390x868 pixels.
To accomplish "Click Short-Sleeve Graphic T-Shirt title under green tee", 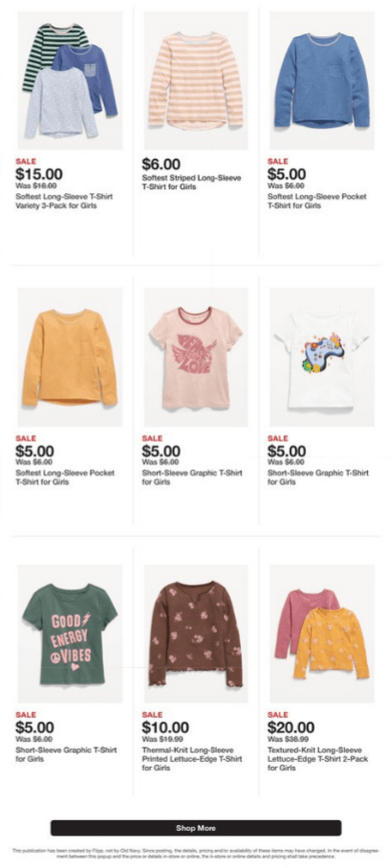I will [x=66, y=754].
